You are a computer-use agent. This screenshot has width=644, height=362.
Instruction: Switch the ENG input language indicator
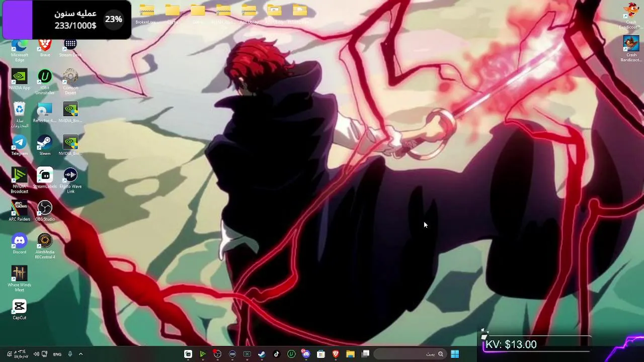point(57,354)
